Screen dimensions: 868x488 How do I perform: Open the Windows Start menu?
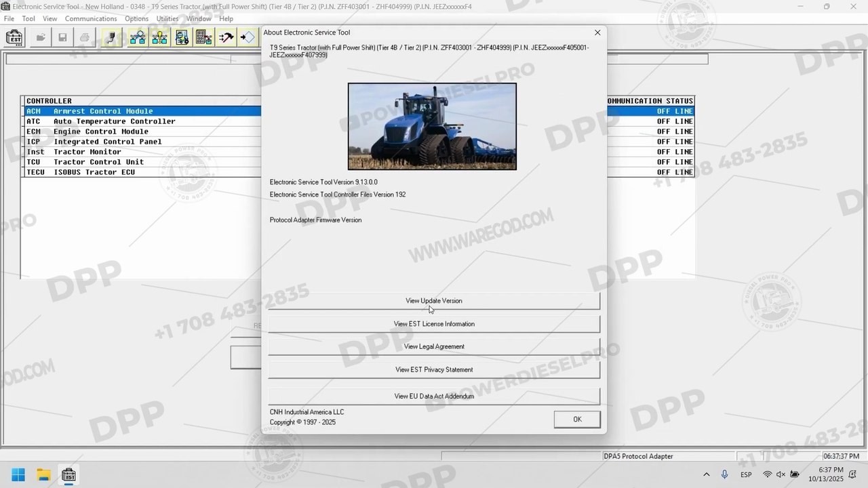[18, 474]
